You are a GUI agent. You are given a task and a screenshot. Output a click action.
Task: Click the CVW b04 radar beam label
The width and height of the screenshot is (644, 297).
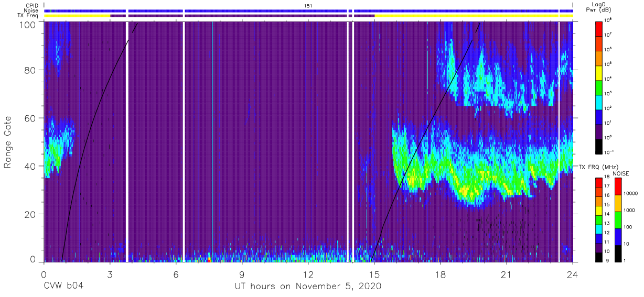coord(63,287)
